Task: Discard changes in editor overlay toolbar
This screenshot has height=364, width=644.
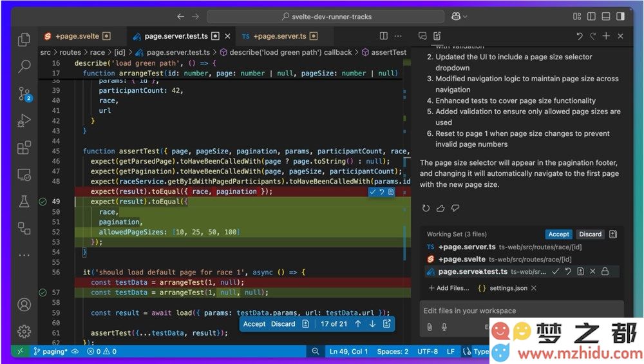Action: coord(283,324)
